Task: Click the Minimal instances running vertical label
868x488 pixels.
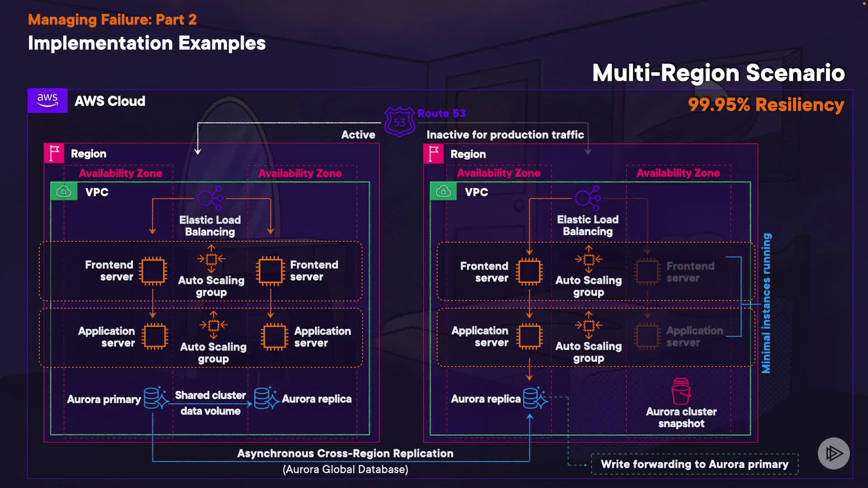Action: click(x=766, y=303)
